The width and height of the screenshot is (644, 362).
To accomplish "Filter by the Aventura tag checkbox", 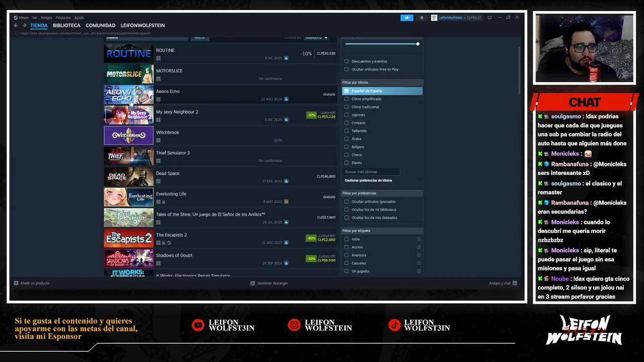I will click(x=346, y=255).
